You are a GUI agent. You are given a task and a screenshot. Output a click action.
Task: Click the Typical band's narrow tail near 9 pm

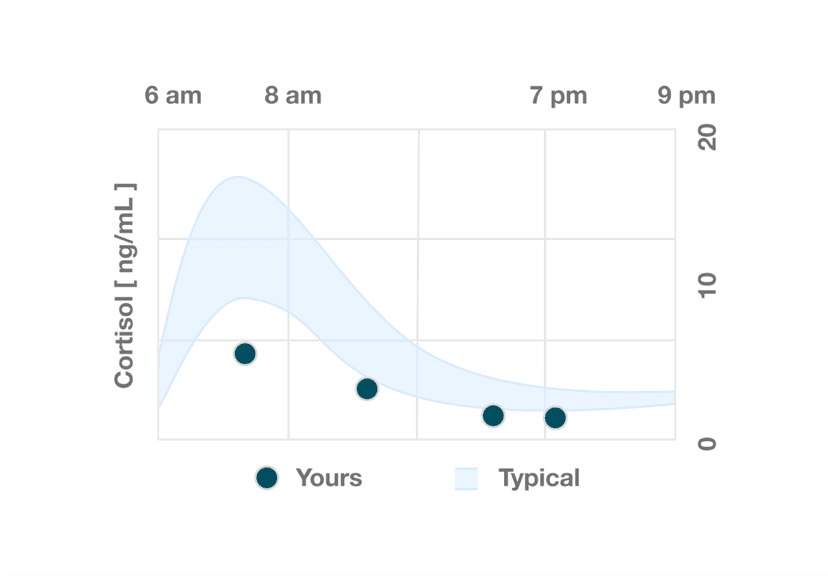(660, 399)
